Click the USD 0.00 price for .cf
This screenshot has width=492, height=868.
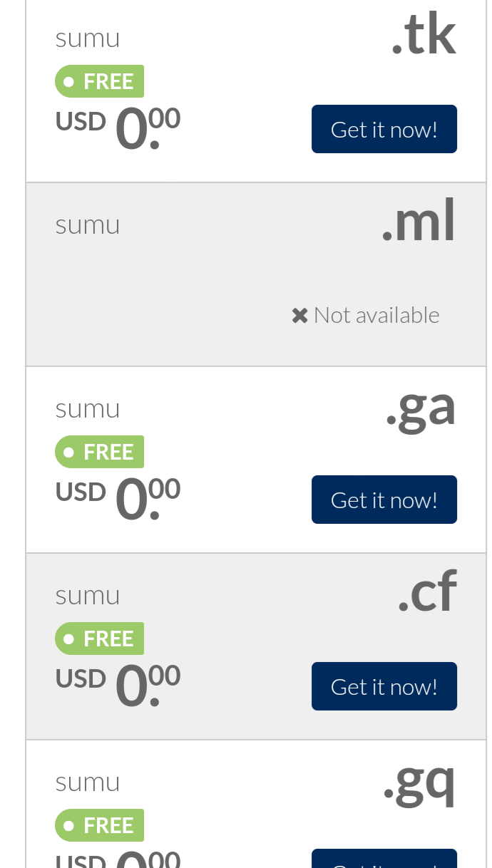[118, 684]
